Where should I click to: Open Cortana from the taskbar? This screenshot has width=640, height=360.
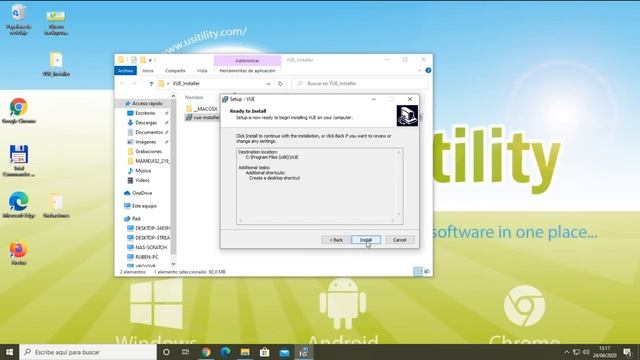(166, 352)
